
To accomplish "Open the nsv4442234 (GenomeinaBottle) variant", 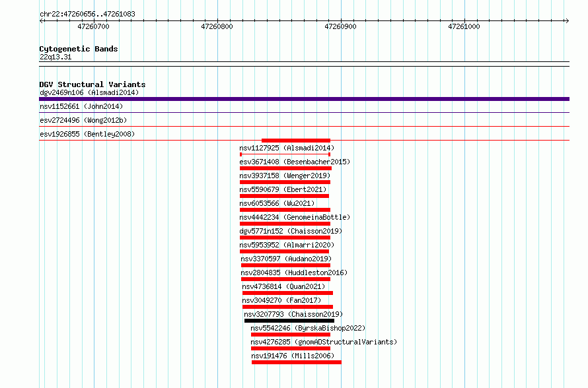I will [295, 217].
